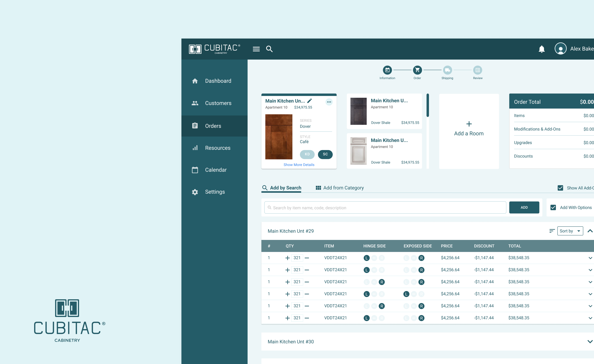Image resolution: width=594 pixels, height=364 pixels.
Task: Open the room card three-dots menu
Action: pyautogui.click(x=329, y=102)
